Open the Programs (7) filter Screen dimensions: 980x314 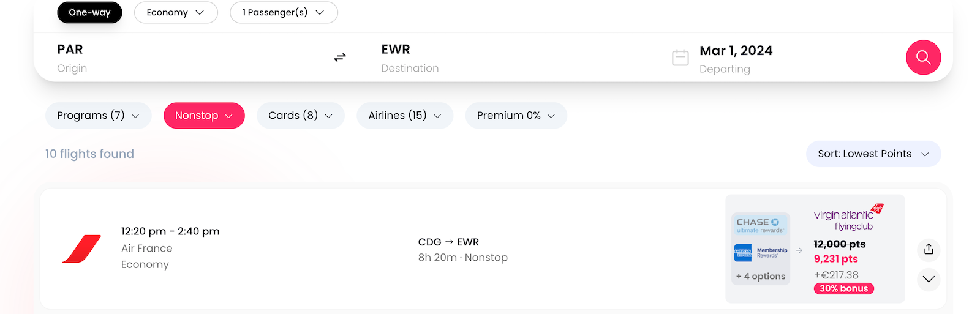98,116
